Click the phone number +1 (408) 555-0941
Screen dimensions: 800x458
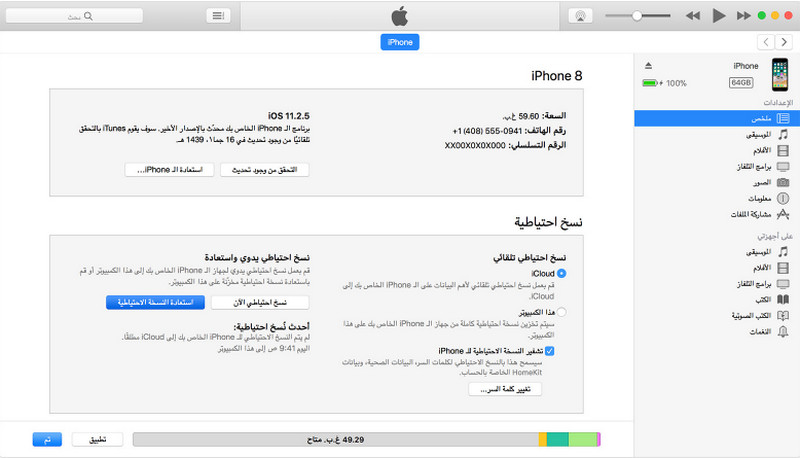[x=486, y=131]
